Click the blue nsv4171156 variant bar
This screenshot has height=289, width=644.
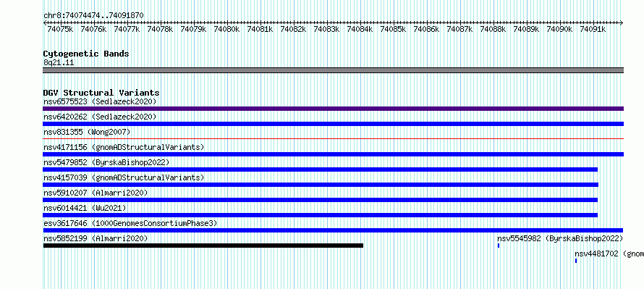[x=333, y=154]
